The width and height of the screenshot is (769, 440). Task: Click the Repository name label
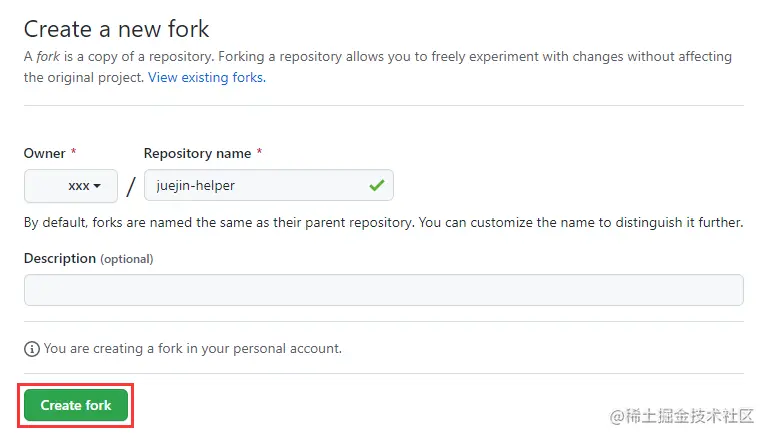[x=197, y=153]
